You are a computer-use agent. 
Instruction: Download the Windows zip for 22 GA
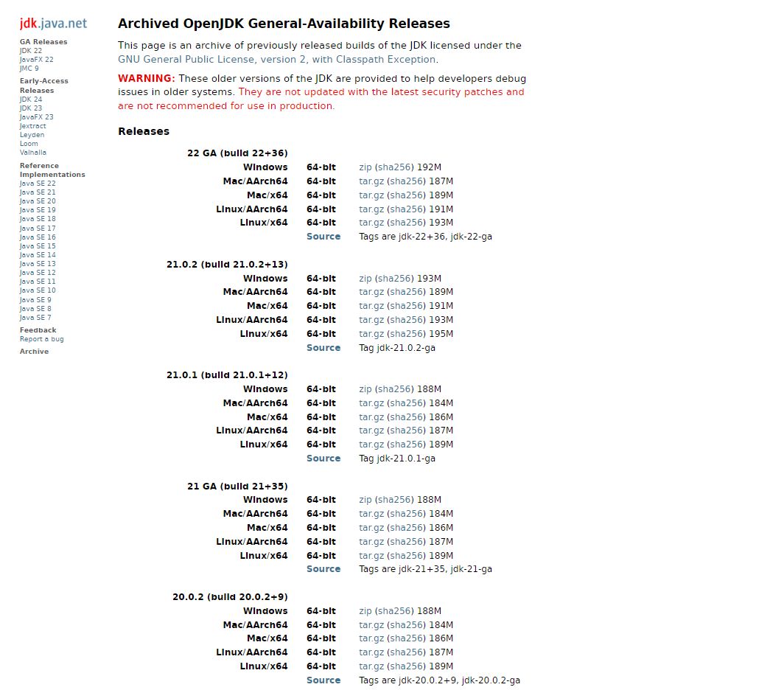[x=365, y=167]
